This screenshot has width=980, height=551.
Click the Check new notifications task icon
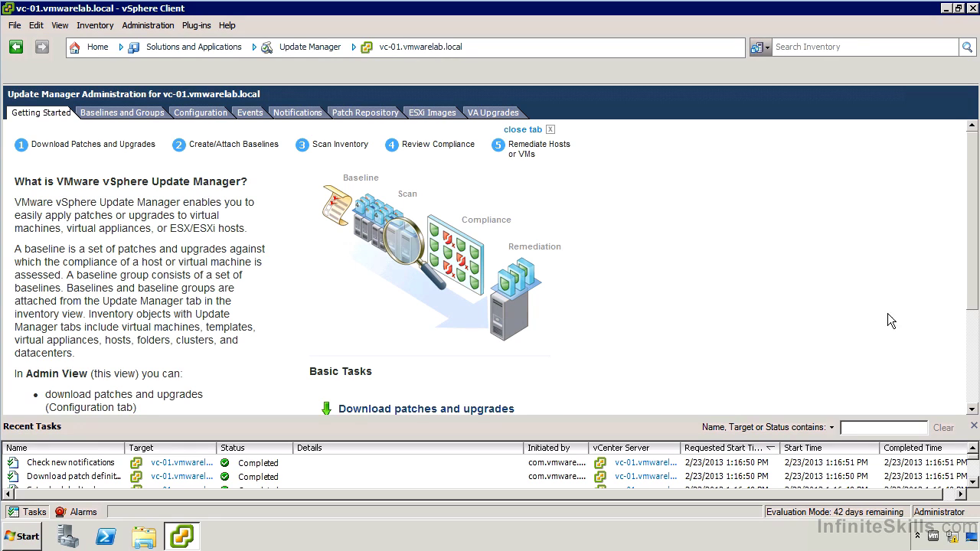pyautogui.click(x=13, y=462)
